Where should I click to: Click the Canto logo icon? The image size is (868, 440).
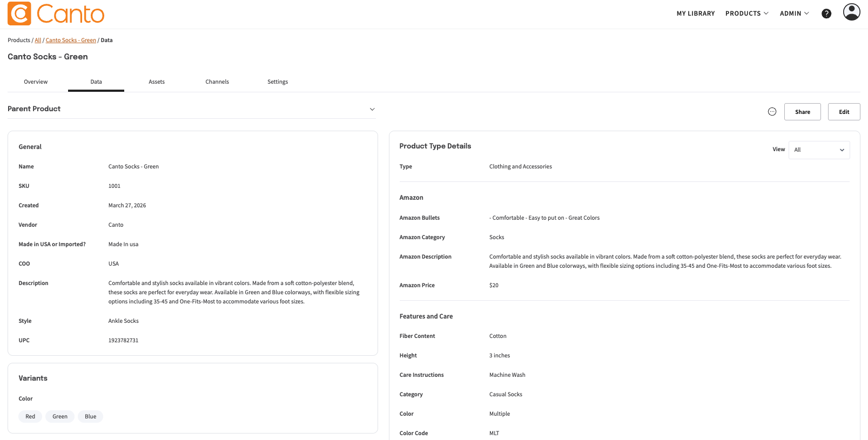click(x=19, y=13)
